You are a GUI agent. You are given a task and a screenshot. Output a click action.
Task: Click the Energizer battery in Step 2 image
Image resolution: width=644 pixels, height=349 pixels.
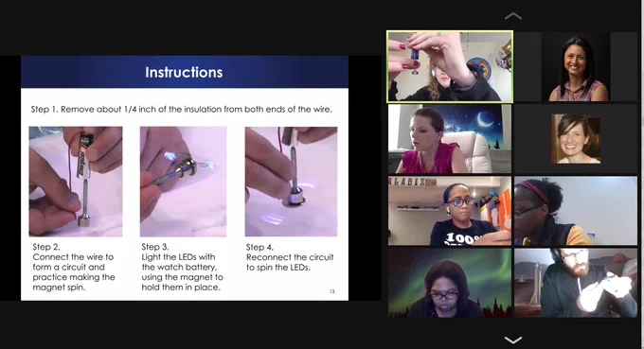click(84, 156)
